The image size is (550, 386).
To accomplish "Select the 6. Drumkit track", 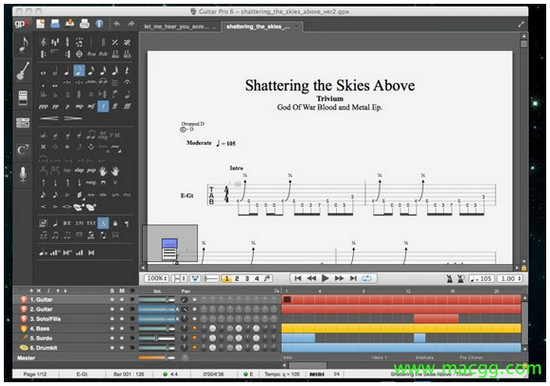I will click(x=43, y=348).
